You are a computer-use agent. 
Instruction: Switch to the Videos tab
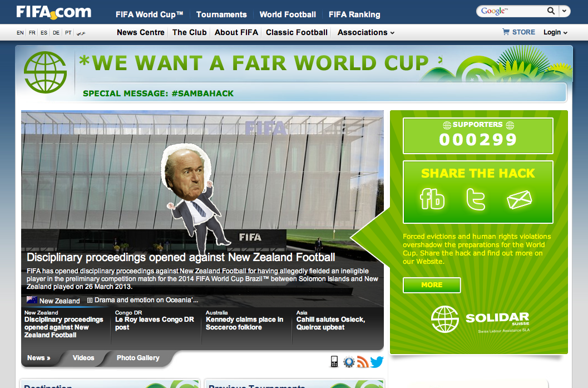[83, 358]
